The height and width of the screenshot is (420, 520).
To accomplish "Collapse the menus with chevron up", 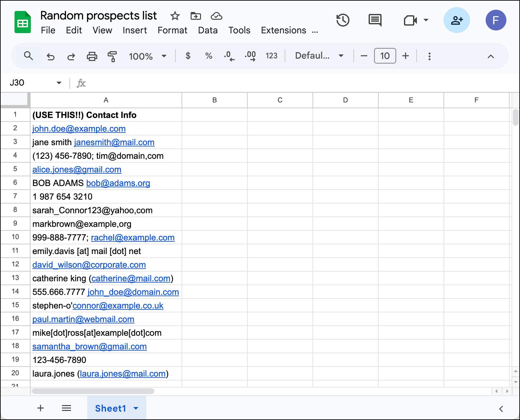I will pyautogui.click(x=491, y=56).
